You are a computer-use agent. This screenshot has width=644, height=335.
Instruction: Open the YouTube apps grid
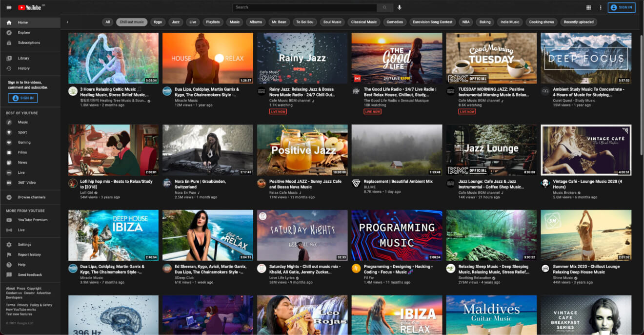[x=588, y=7]
